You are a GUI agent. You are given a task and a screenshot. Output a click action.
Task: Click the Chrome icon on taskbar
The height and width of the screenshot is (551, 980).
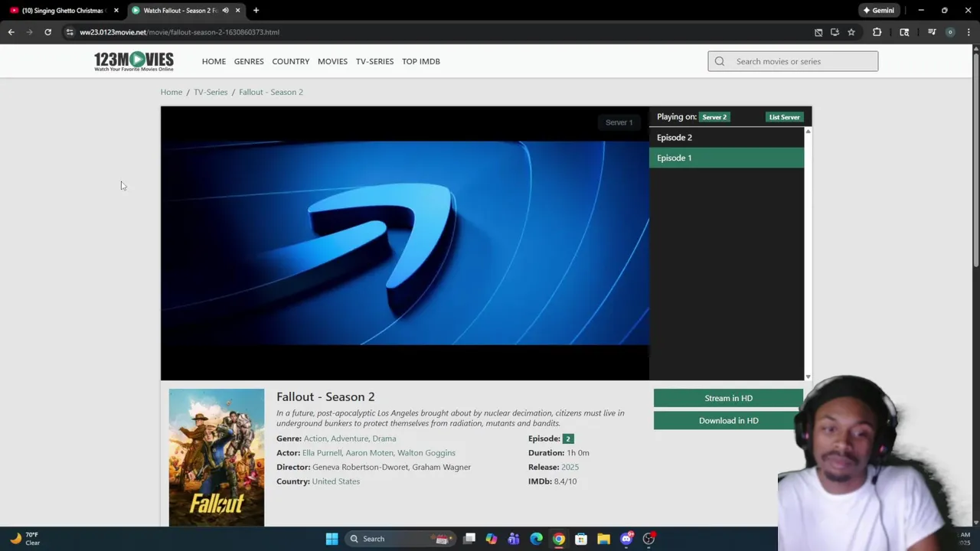(559, 539)
